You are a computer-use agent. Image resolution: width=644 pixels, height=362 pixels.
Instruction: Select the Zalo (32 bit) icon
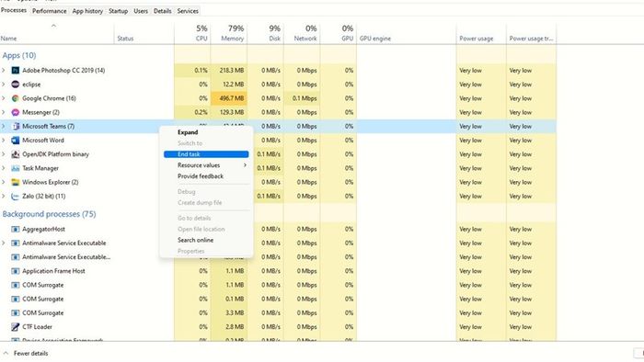click(16, 197)
